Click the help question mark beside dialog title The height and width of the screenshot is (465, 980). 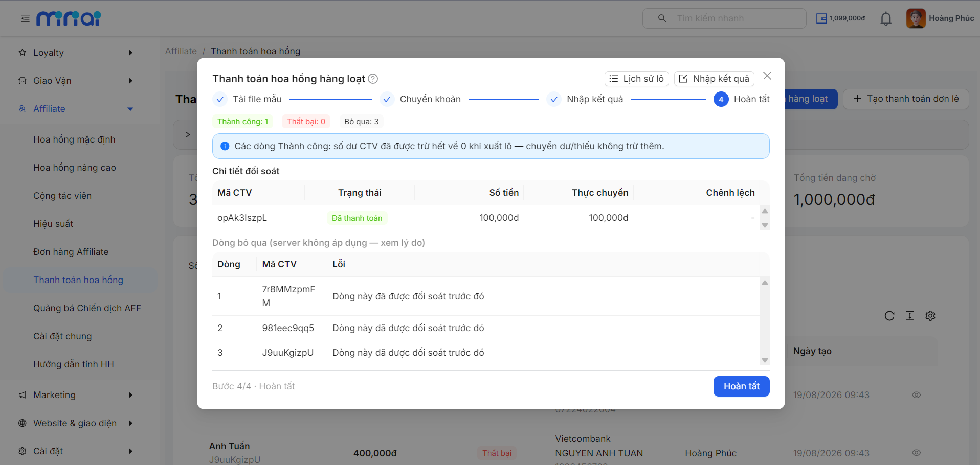point(373,79)
